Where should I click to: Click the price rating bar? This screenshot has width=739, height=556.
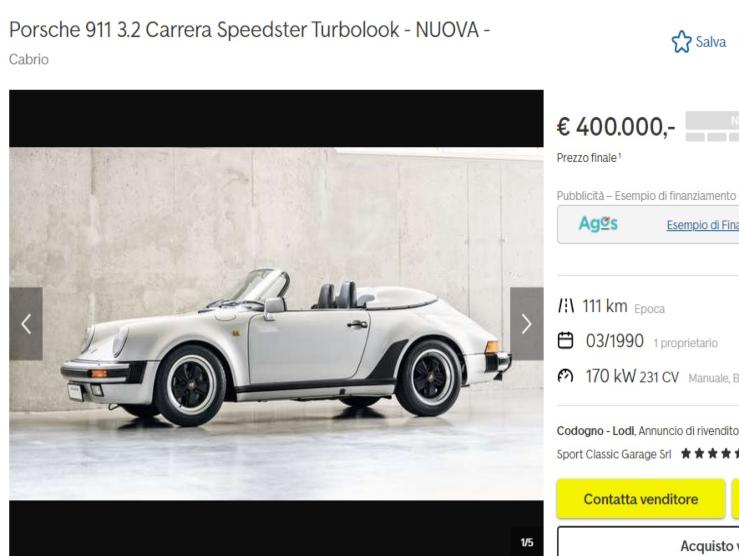[712, 126]
